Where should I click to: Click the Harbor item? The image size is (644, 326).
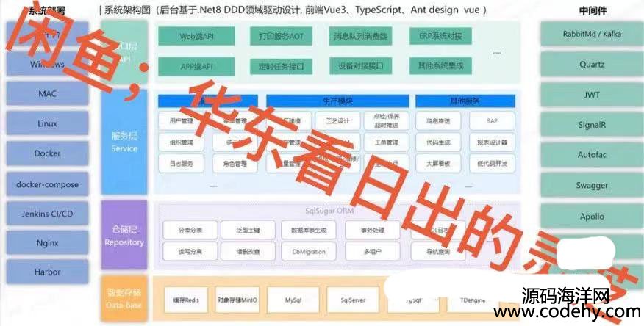[x=48, y=272]
